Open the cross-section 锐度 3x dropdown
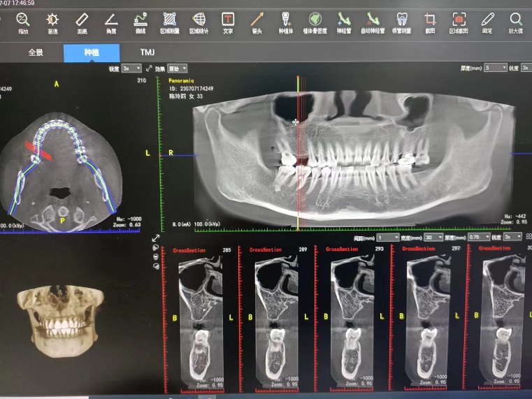The image size is (532, 399). pos(512,237)
